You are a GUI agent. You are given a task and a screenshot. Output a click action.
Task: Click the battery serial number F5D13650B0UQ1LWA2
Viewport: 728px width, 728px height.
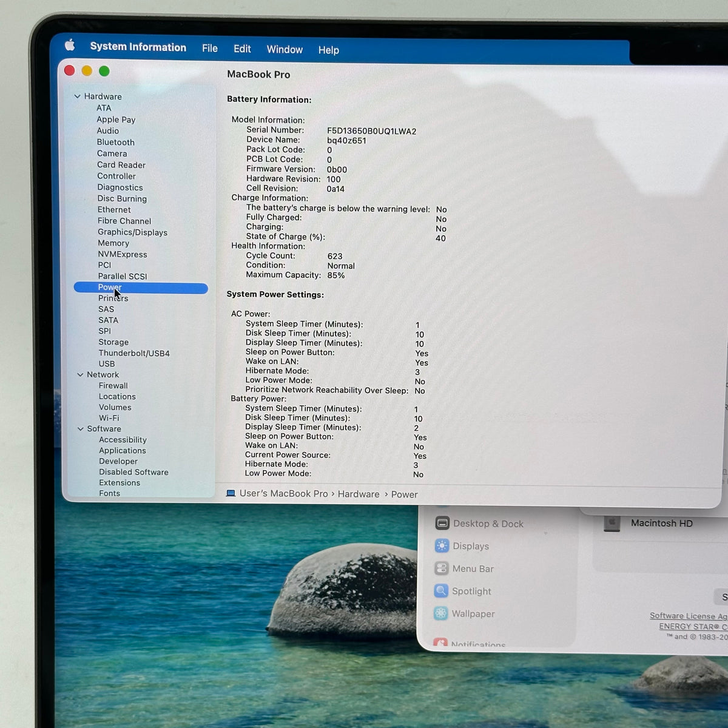click(x=372, y=131)
